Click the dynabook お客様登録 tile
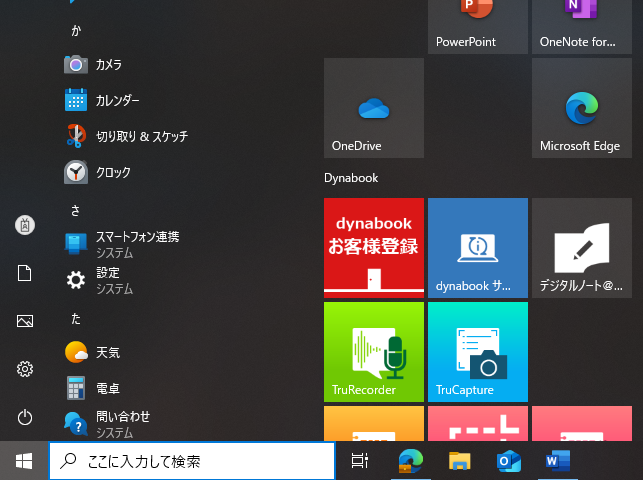643x480 pixels. (373, 247)
